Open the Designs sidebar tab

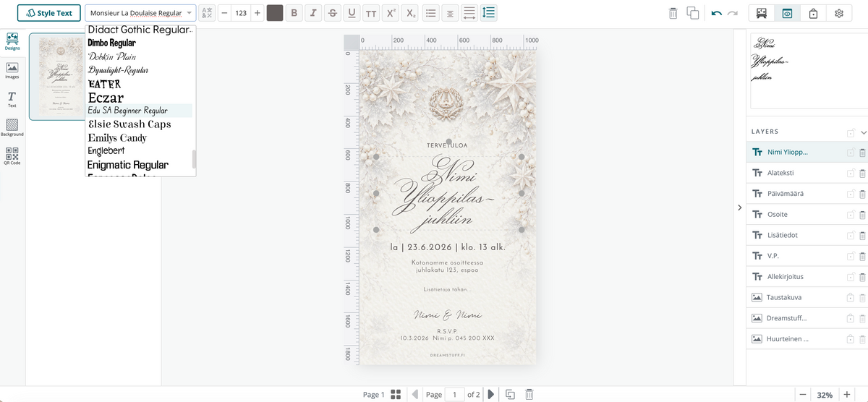tap(12, 41)
